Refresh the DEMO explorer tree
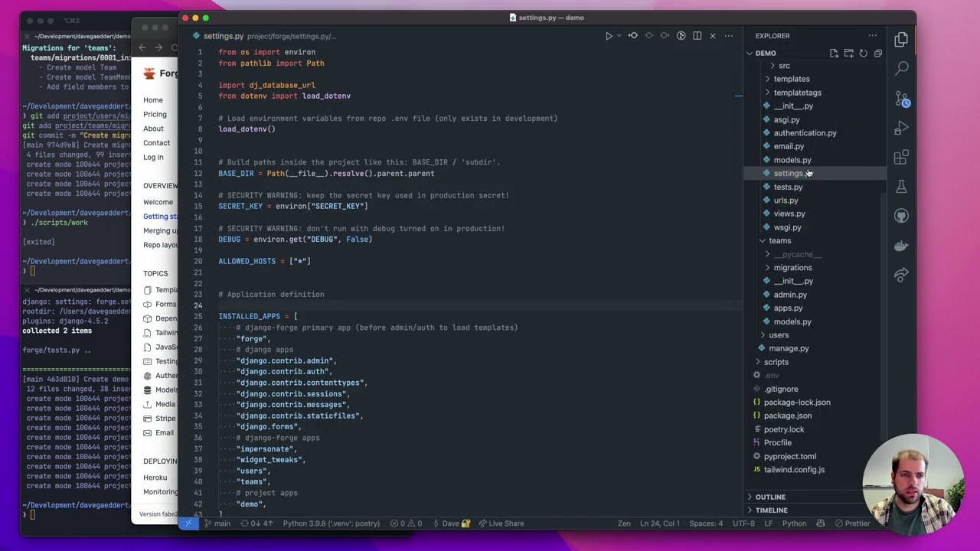980x551 pixels. click(x=863, y=54)
